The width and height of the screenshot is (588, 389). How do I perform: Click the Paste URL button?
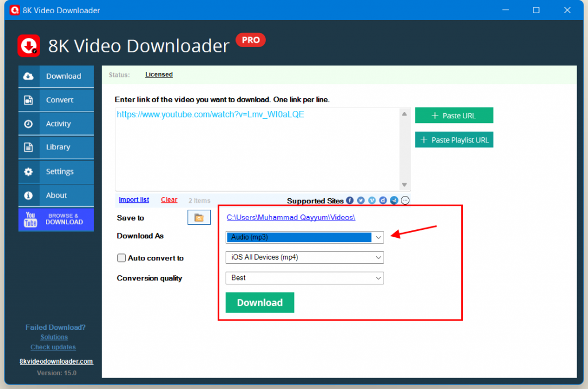coord(454,115)
